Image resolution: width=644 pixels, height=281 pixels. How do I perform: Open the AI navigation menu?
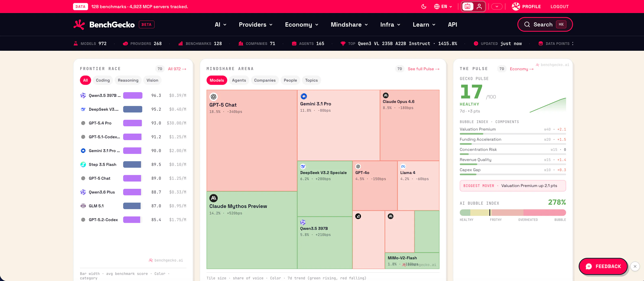coord(221,25)
